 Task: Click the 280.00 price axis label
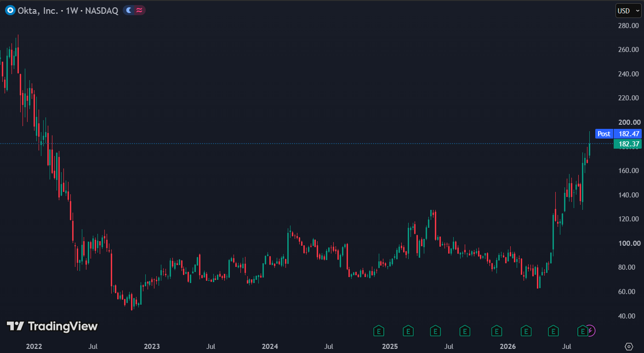click(629, 25)
